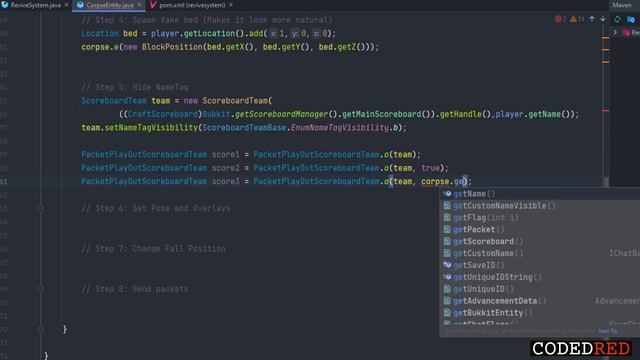Image resolution: width=640 pixels, height=360 pixels.
Task: Click method icon beside getSaveID()
Action: tap(447, 265)
